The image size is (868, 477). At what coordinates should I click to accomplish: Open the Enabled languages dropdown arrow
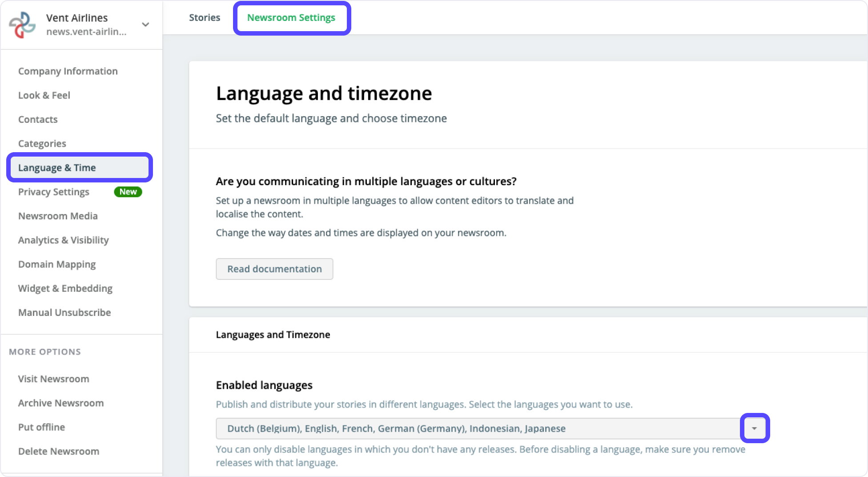755,428
